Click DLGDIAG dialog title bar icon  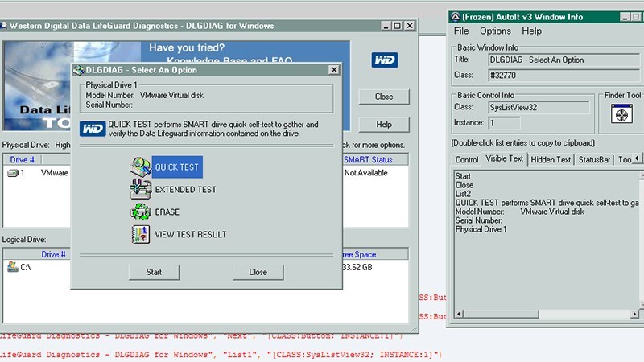78,70
